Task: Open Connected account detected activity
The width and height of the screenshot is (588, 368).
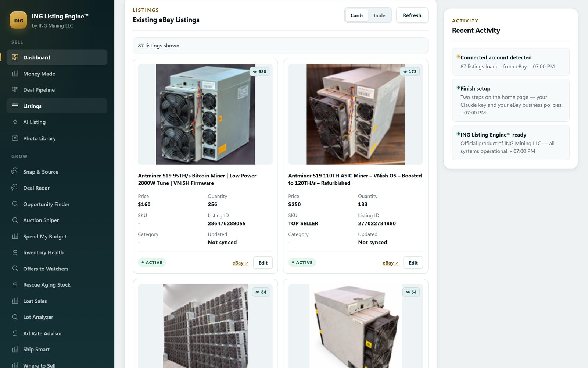Action: point(511,62)
